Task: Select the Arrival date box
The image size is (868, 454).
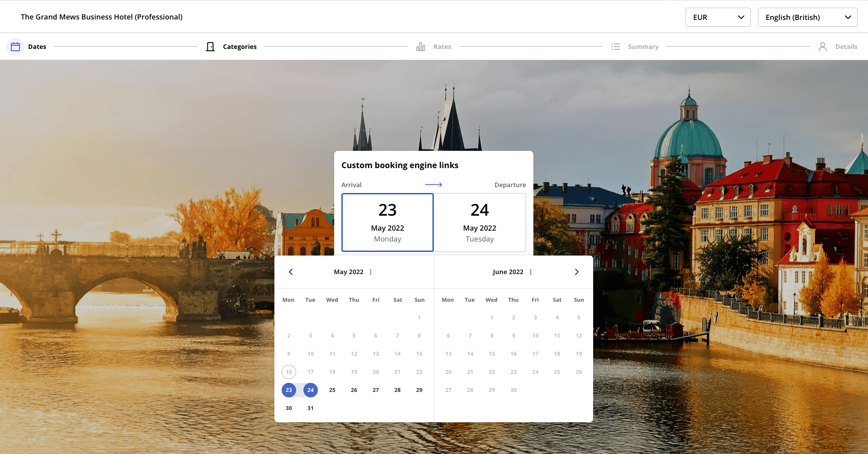Action: point(387,222)
